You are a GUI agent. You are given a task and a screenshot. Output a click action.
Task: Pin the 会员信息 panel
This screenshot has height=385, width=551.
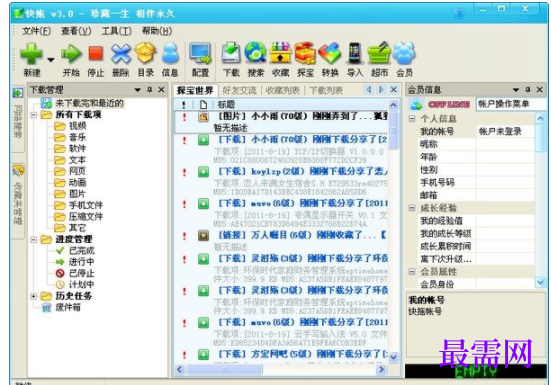[x=527, y=90]
